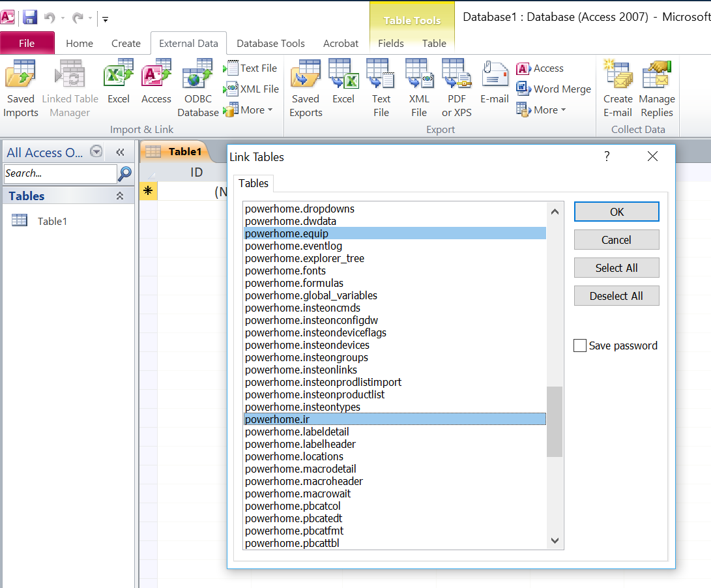This screenshot has height=588, width=711.
Task: Export as PDF or XPS
Action: tap(457, 89)
